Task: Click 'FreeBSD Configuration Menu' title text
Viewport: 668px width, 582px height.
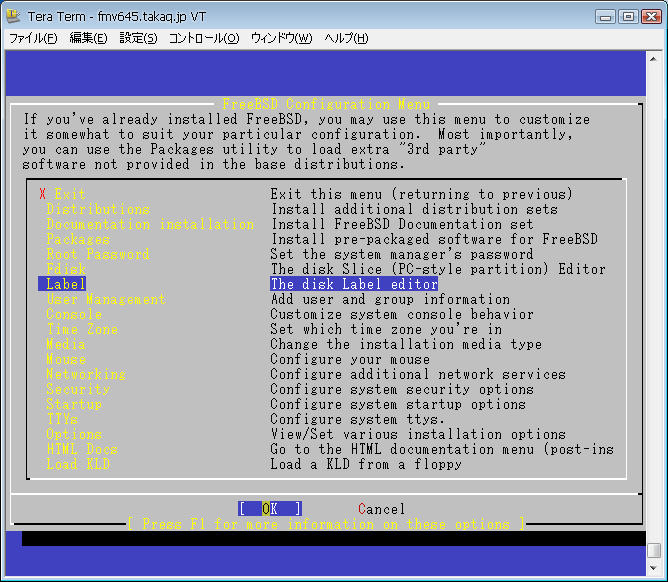Action: pos(326,104)
